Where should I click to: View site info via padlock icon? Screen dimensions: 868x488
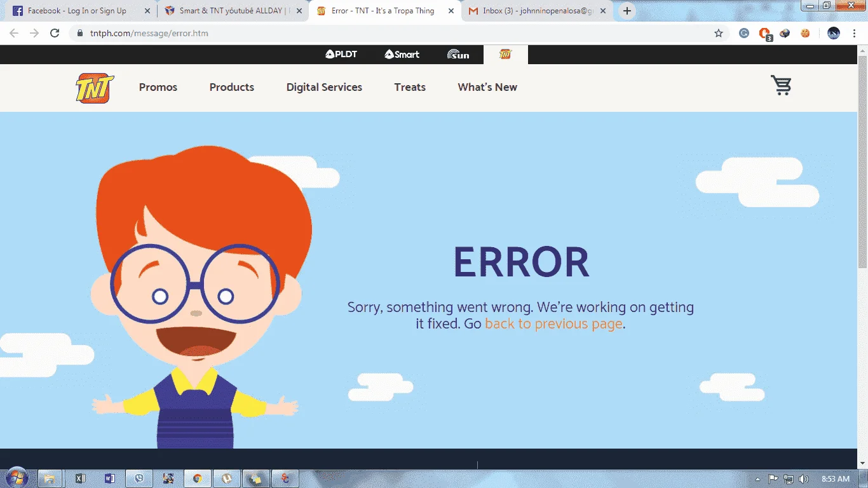coord(80,33)
